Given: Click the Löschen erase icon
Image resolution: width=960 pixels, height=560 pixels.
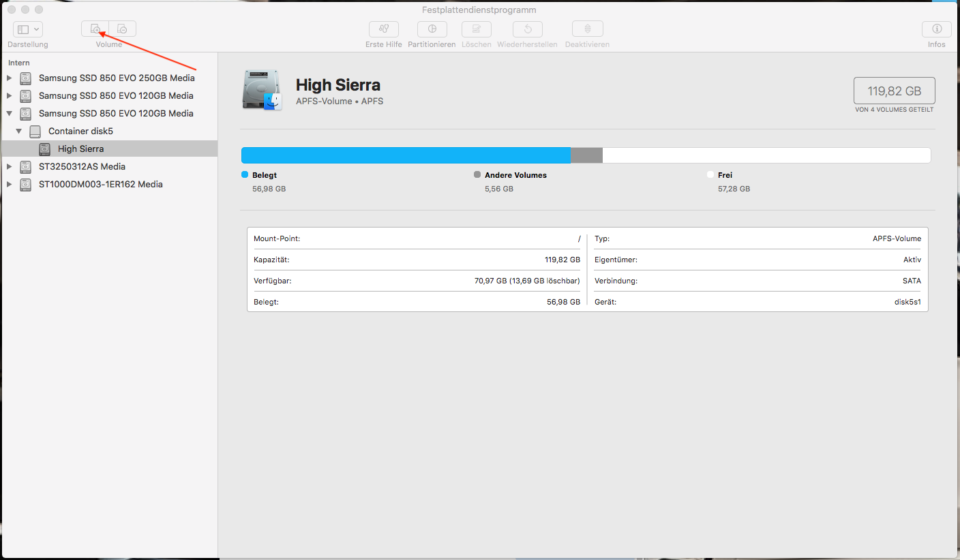Looking at the screenshot, I should pyautogui.click(x=477, y=29).
